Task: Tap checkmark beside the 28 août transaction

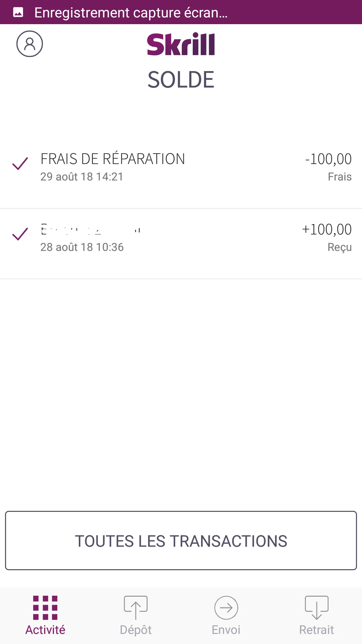Action: coord(20,234)
